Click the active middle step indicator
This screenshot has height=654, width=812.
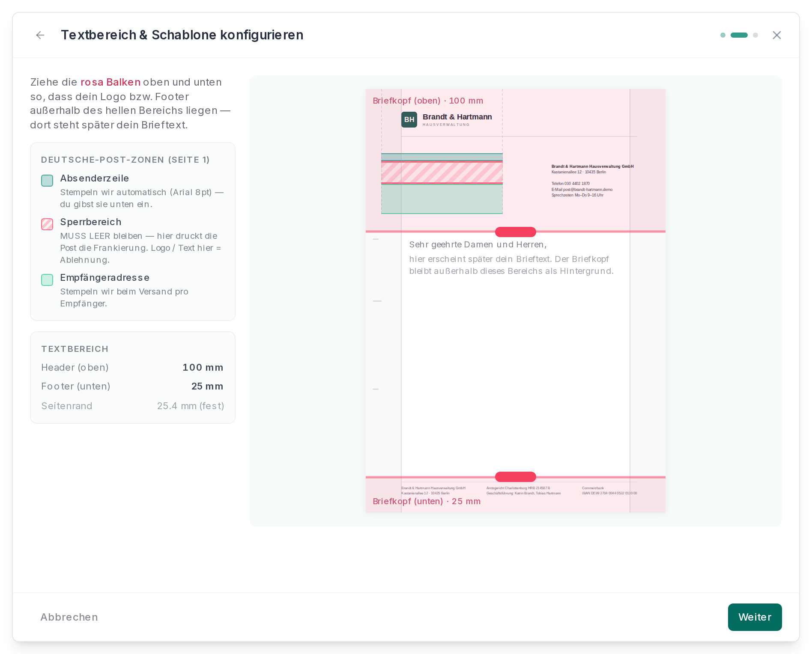739,35
